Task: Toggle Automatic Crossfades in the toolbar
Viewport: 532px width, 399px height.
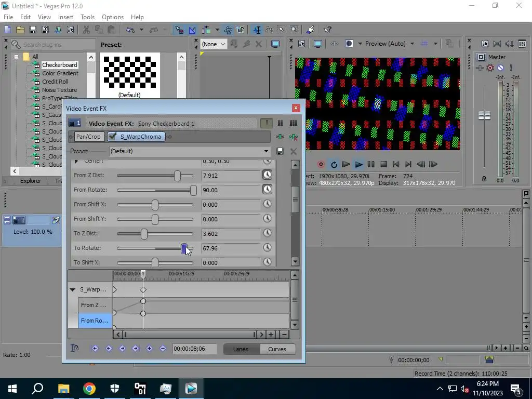Action: (x=192, y=30)
